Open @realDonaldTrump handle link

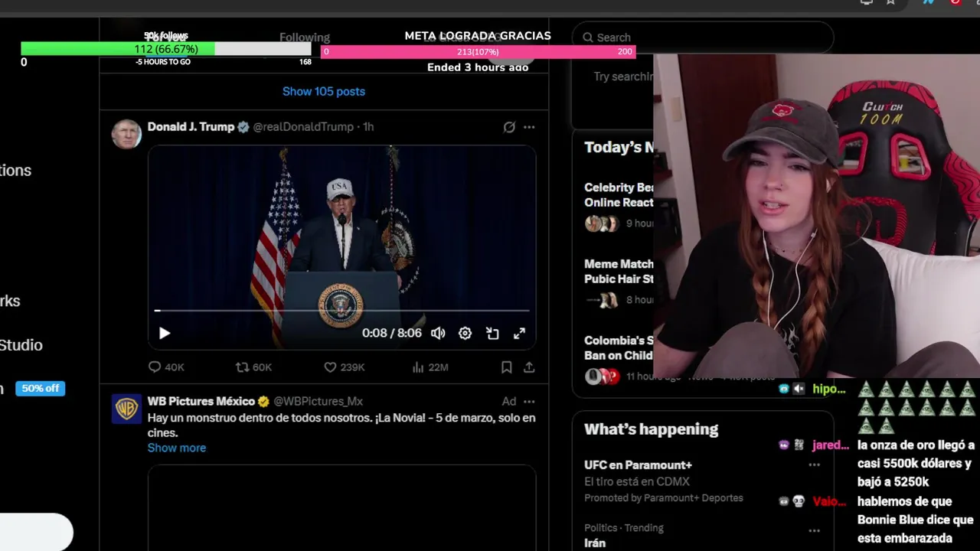point(303,127)
